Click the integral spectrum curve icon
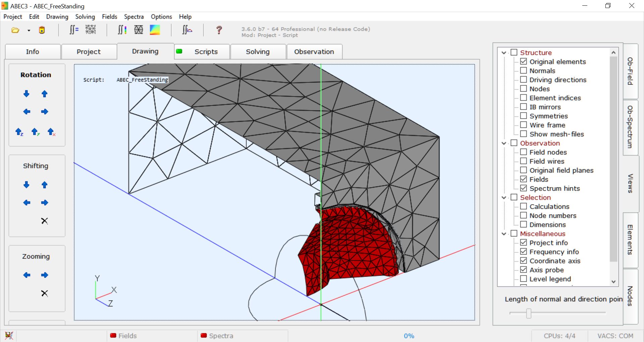Image resolution: width=644 pixels, height=342 pixels. click(187, 30)
